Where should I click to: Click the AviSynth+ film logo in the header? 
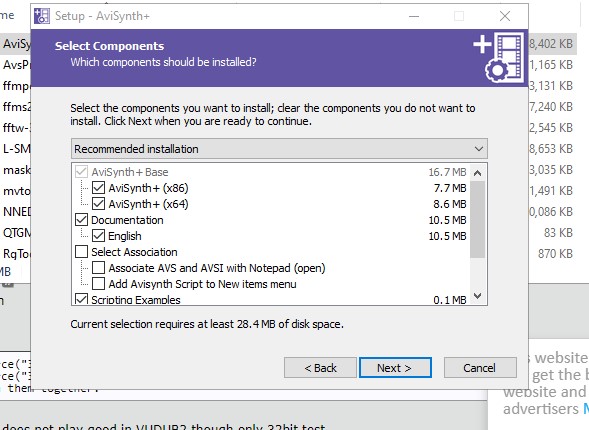click(x=499, y=57)
